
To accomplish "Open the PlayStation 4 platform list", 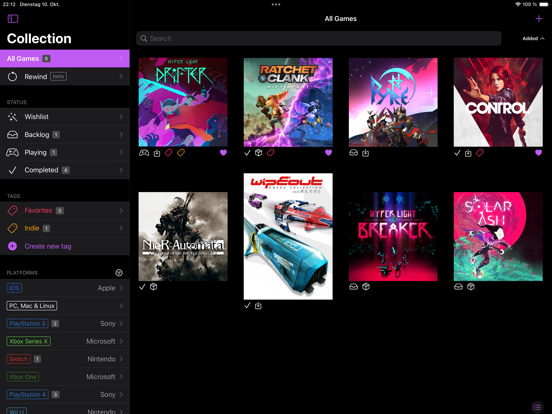I will 65,395.
